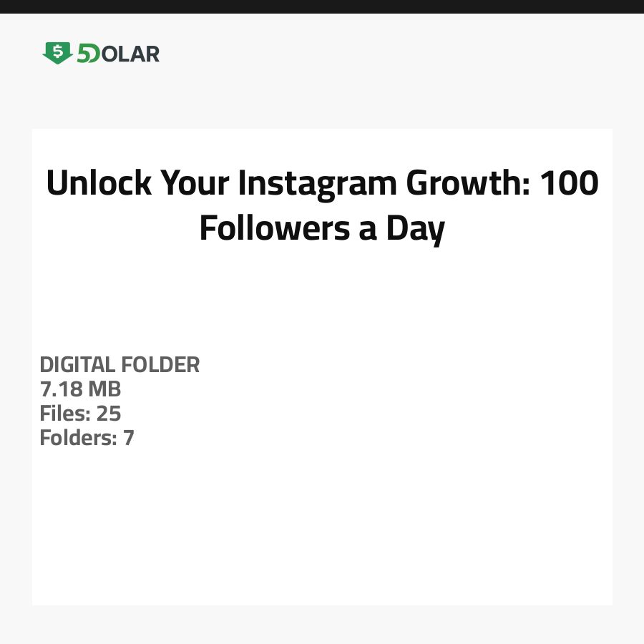Click the "7.18 MB" file size text

click(x=80, y=389)
